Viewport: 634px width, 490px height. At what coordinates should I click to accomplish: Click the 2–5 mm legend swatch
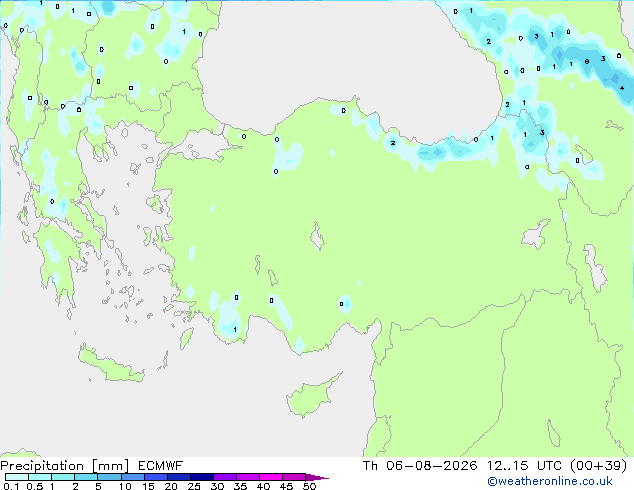[86, 477]
